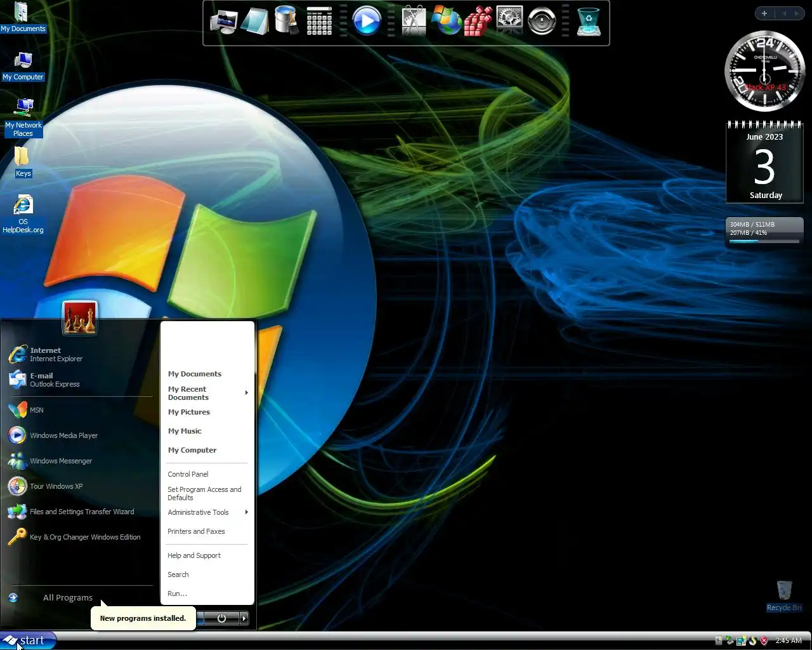Open My Documents in the Start menu right pane
Screen dimensions: 812x650
click(195, 374)
